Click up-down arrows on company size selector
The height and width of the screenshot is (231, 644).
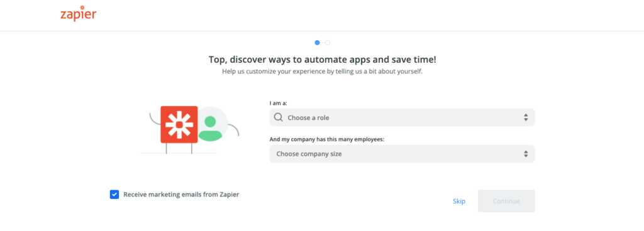tap(526, 154)
